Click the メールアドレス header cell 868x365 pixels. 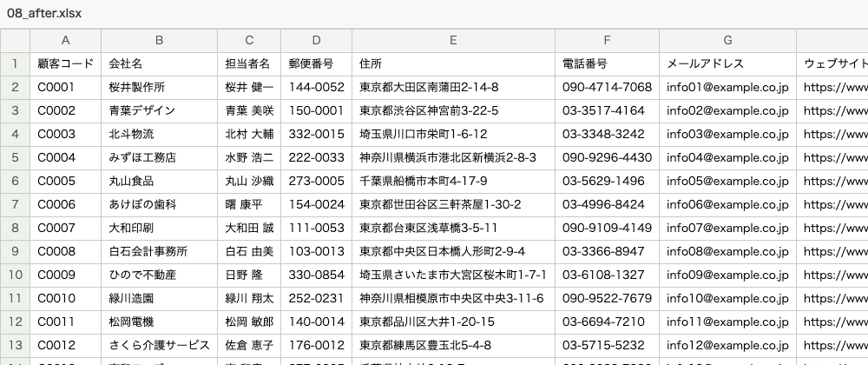click(x=728, y=64)
